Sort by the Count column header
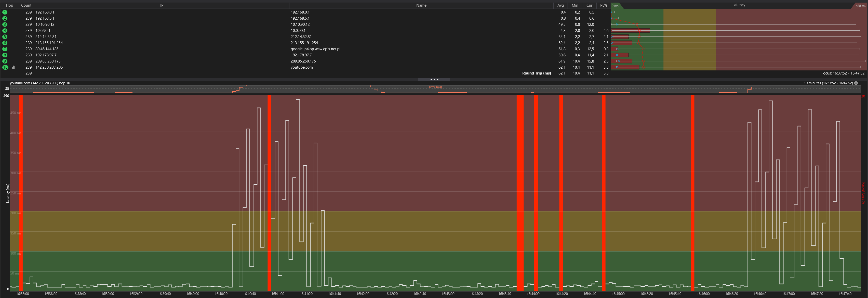The image size is (868, 298). (x=26, y=5)
